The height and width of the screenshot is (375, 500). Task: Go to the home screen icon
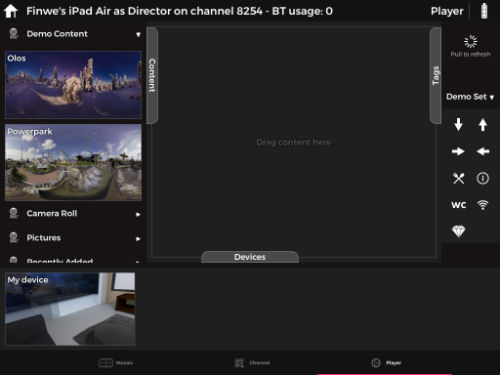(x=11, y=11)
